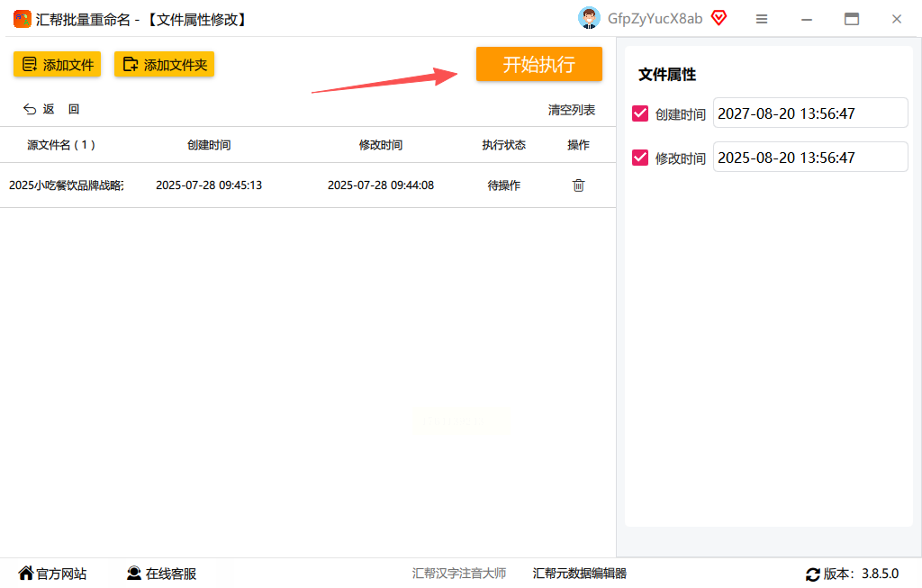Select the file name 2025小吃餐饮品牌战略 cell
This screenshot has width=922, height=588.
pyautogui.click(x=67, y=185)
